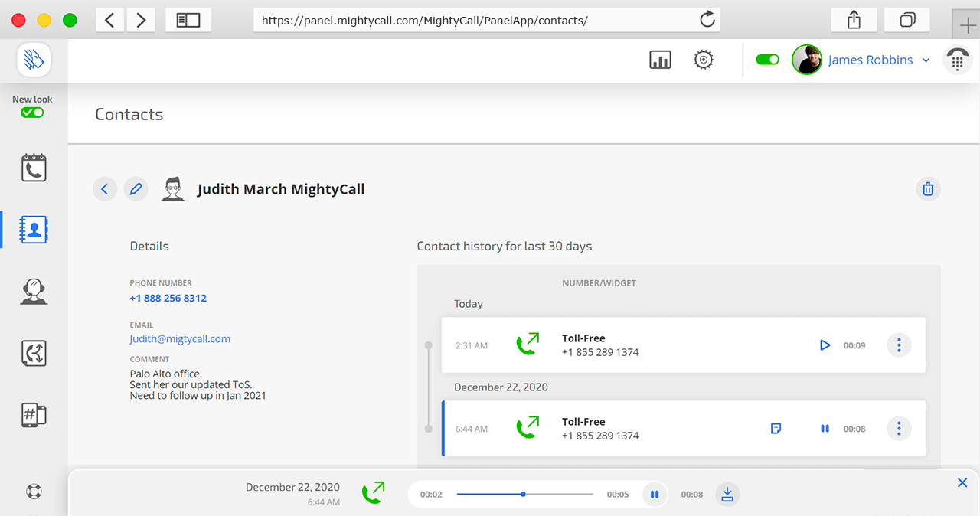Click outgoing call icon in 6:44 AM row

coord(528,427)
